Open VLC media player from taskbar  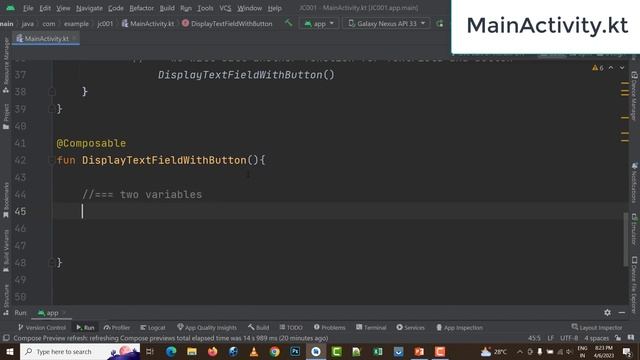click(x=254, y=351)
